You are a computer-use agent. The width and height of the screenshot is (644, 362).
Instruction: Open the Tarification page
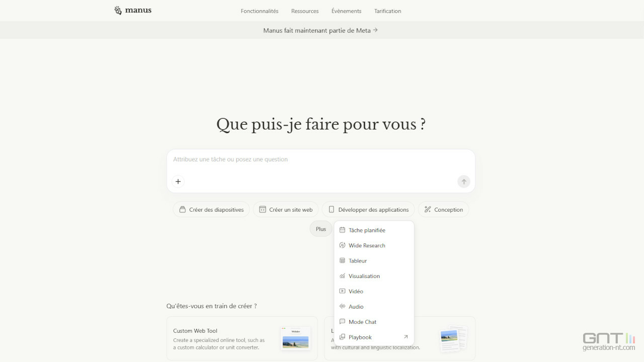(387, 11)
